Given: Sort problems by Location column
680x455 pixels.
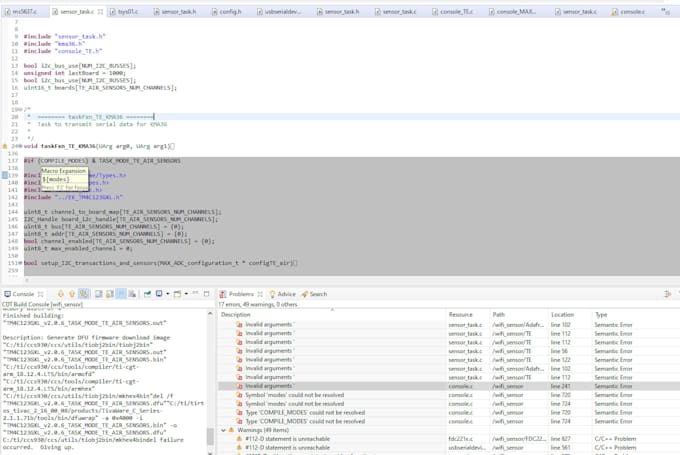Looking at the screenshot, I should point(570,314).
